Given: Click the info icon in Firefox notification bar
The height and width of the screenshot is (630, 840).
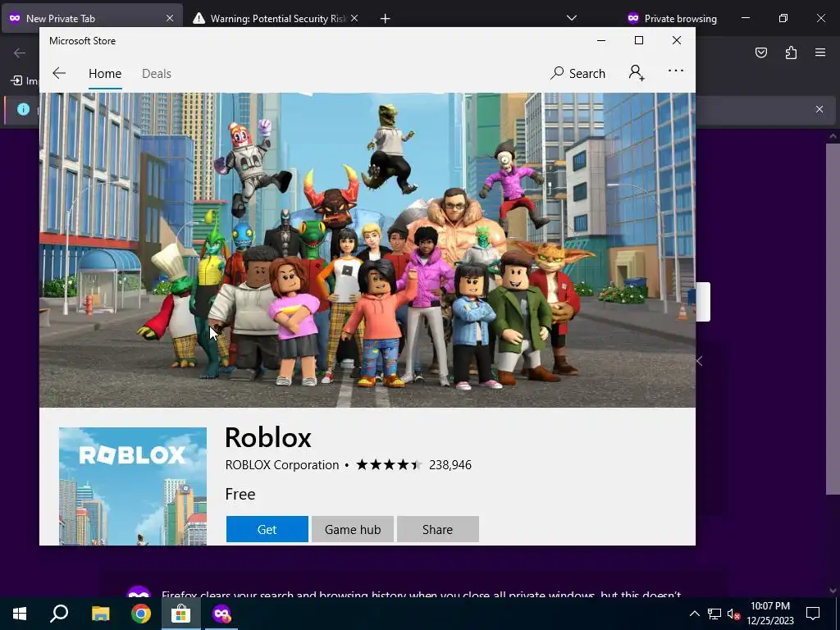Looking at the screenshot, I should [x=23, y=109].
